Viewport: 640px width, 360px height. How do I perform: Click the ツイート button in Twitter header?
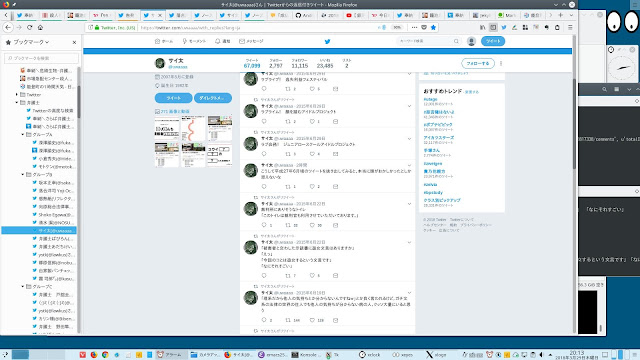click(493, 41)
